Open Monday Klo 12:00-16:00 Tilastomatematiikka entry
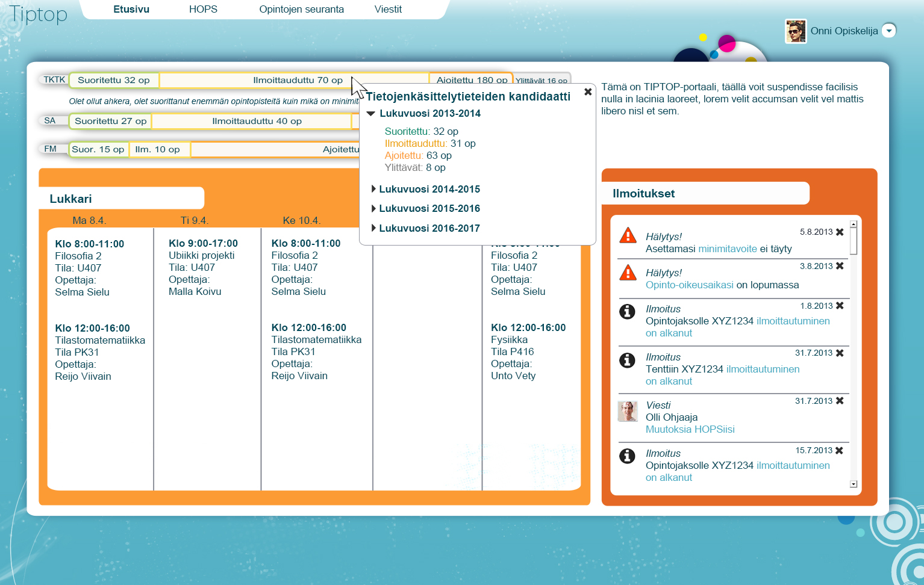Viewport: 924px width, 585px height. tap(100, 352)
